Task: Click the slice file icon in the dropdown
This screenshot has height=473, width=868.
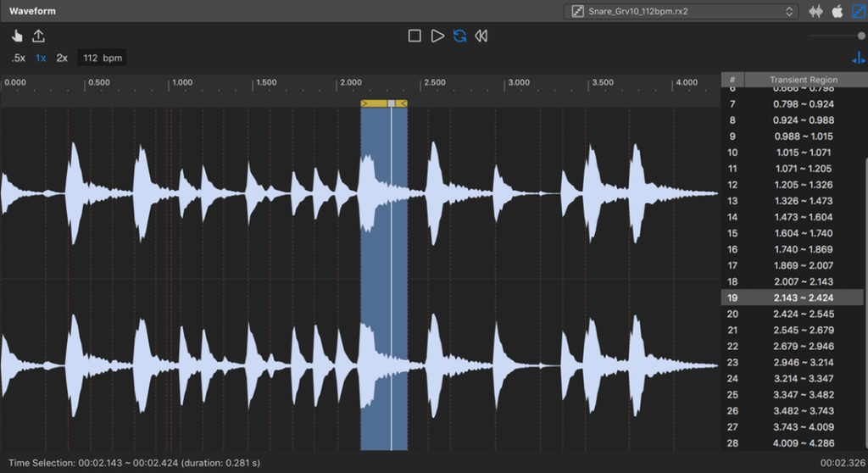Action: click(577, 11)
